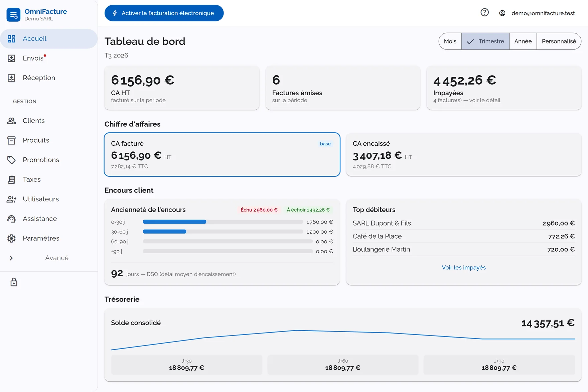Click the À échoir 1 492,26 € badge

pos(308,210)
